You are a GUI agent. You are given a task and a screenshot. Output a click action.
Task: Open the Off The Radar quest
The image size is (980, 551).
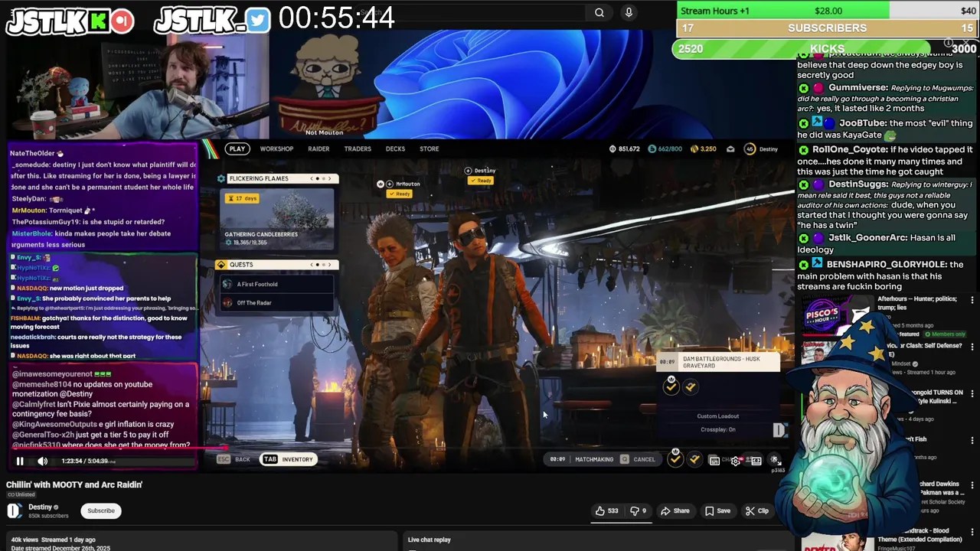tap(277, 302)
